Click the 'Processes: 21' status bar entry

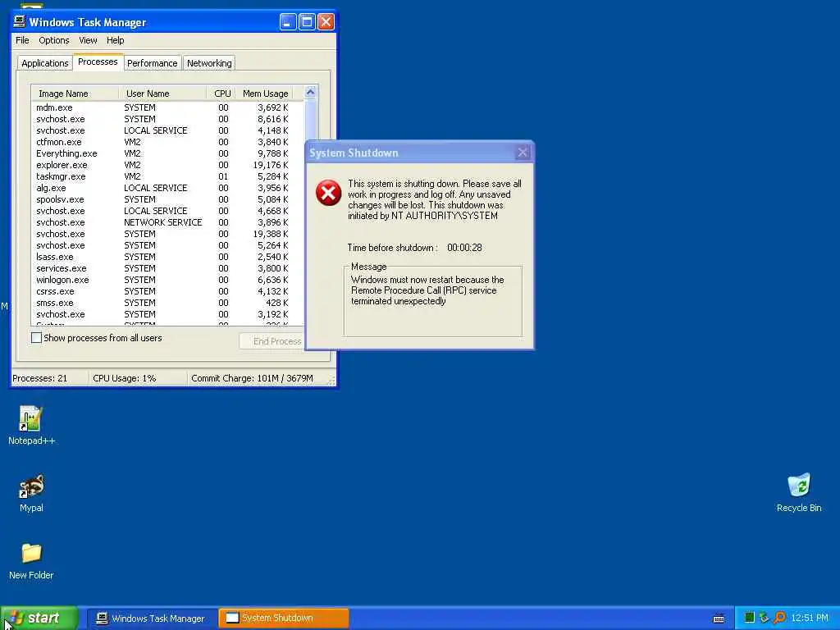(40, 378)
